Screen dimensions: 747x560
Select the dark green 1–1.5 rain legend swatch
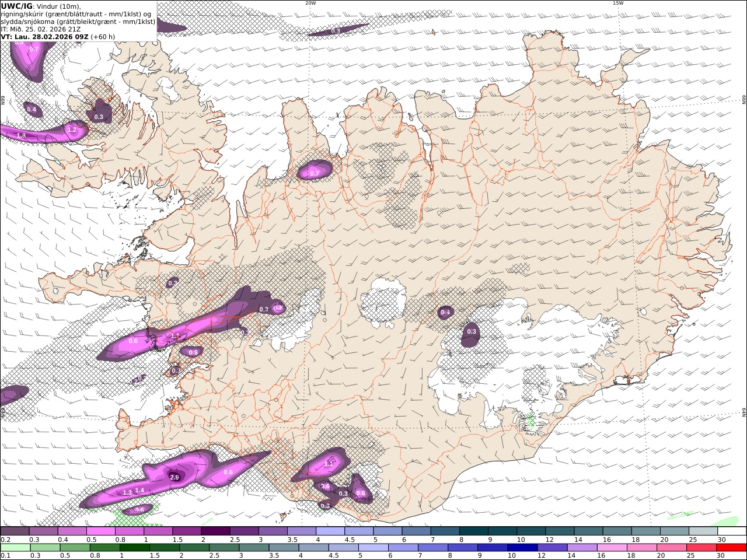click(134, 548)
